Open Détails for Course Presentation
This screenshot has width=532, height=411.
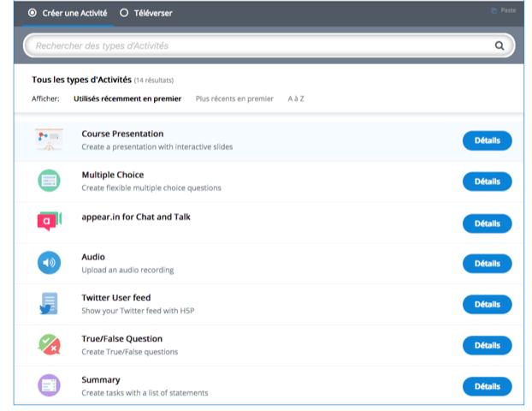(x=488, y=140)
